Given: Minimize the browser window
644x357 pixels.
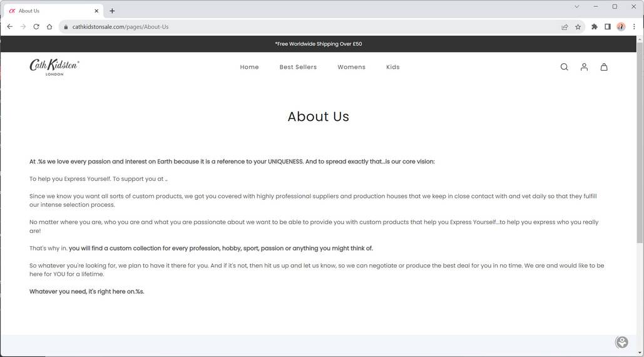Looking at the screenshot, I should (596, 6).
